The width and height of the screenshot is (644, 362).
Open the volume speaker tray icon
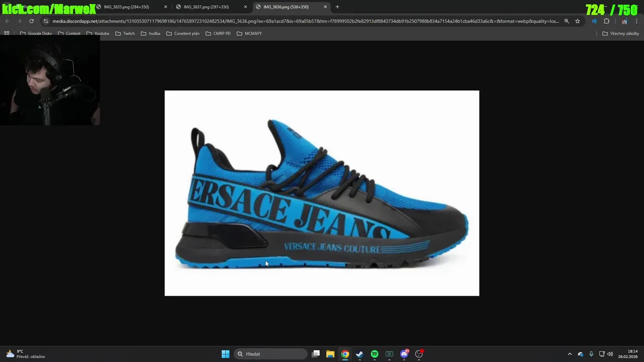point(610,354)
